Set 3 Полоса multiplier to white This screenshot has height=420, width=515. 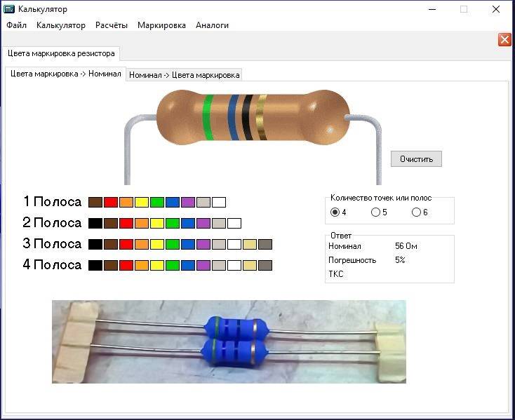234,244
